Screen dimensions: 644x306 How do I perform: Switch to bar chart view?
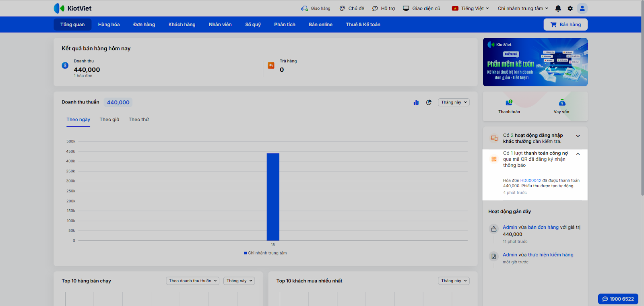coord(416,102)
